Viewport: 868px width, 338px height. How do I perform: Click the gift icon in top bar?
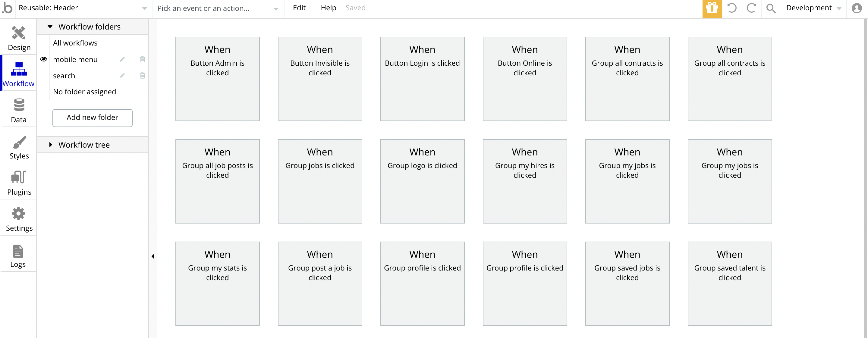pyautogui.click(x=712, y=8)
